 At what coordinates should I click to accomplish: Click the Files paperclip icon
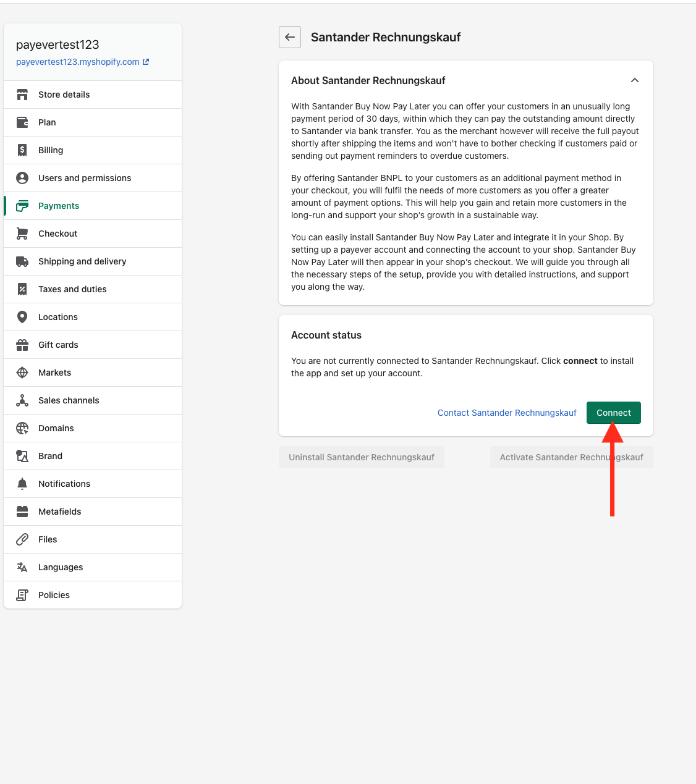[22, 539]
